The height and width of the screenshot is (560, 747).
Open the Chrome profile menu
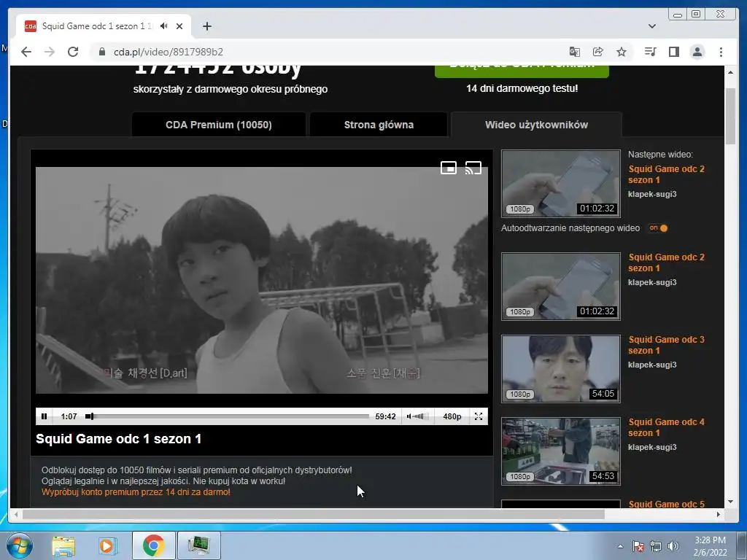point(697,52)
